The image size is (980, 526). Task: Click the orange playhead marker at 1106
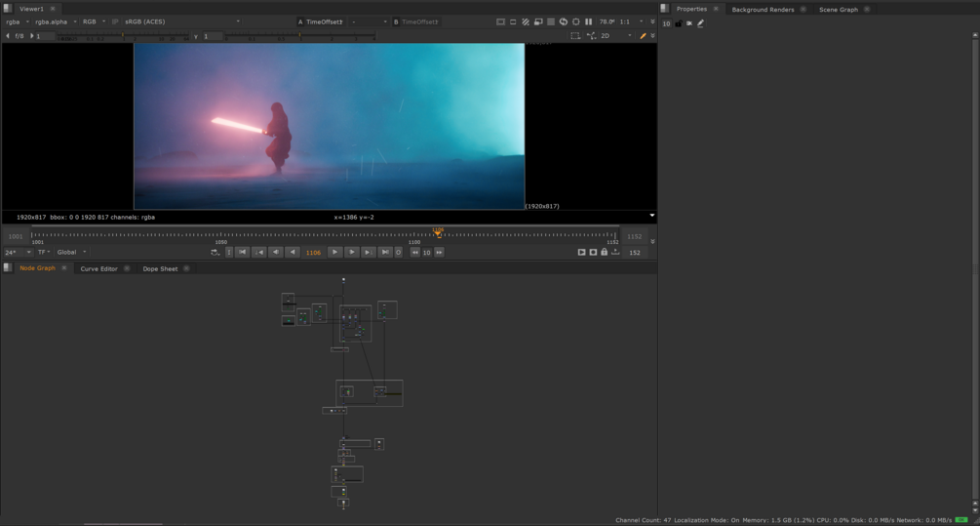pyautogui.click(x=438, y=232)
